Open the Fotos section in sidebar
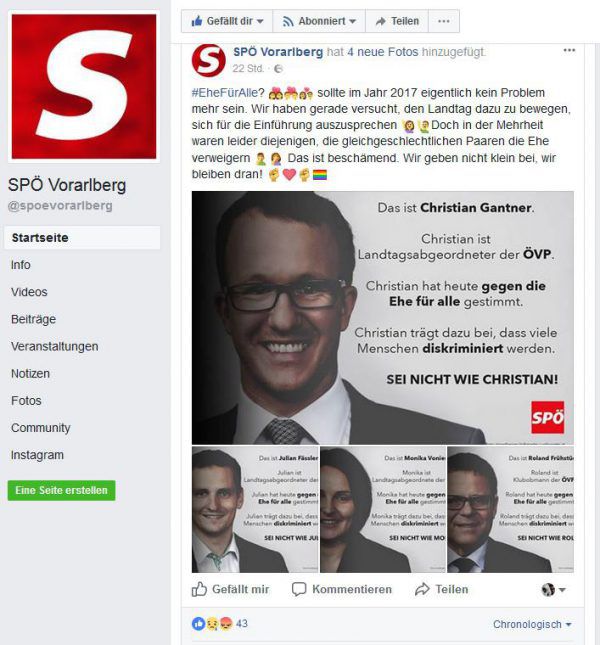 tap(26, 401)
